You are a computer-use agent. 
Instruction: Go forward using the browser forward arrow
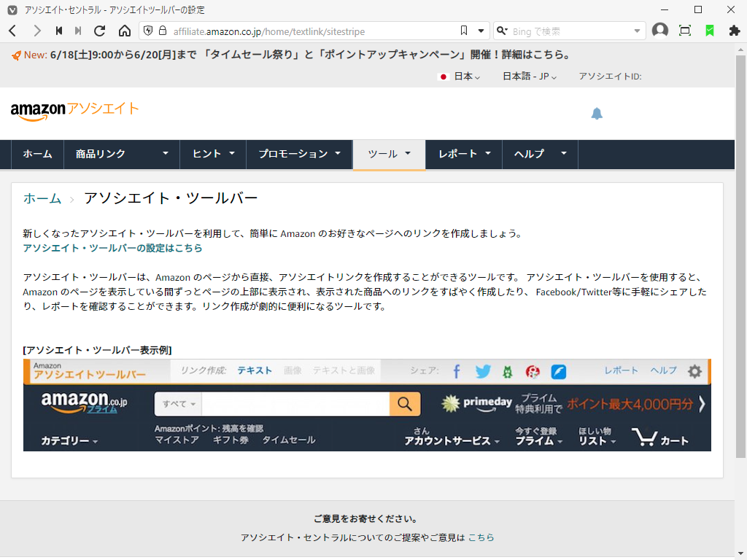tap(36, 31)
